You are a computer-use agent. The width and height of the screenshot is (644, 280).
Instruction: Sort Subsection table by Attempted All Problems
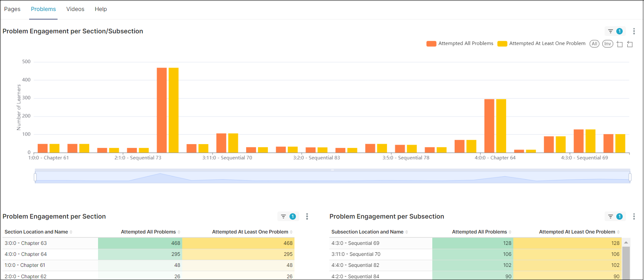(479, 232)
